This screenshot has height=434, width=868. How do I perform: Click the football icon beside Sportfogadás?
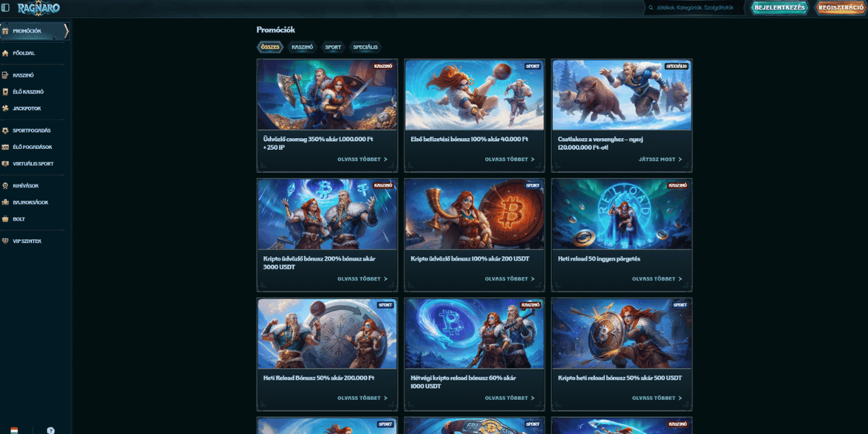pyautogui.click(x=6, y=130)
